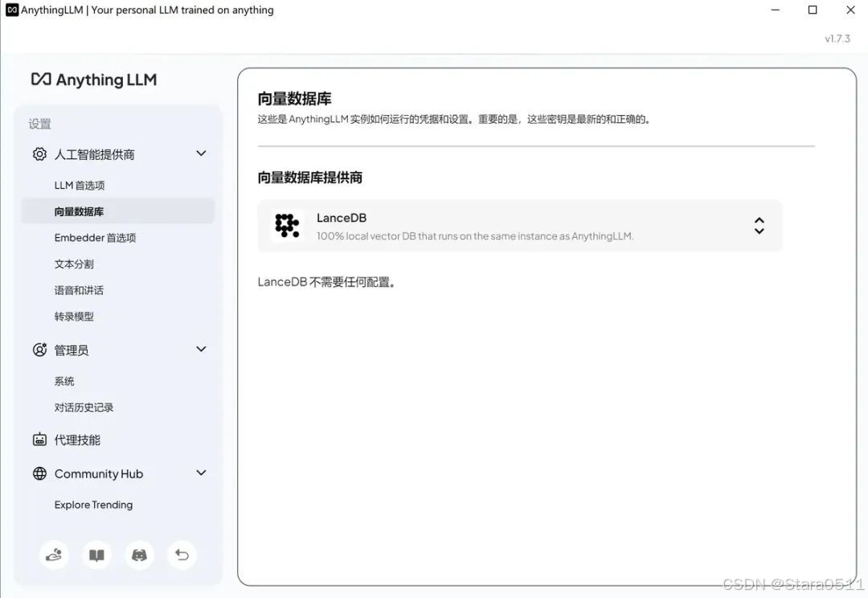Click the gear icon beside 人工智能提供商
Screen dimensions: 868x598
pyautogui.click(x=39, y=154)
